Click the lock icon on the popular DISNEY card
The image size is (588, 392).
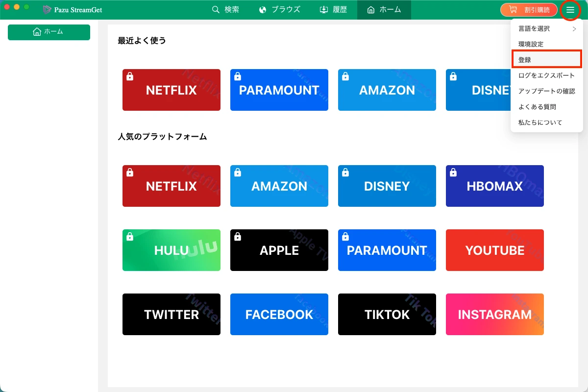tap(345, 172)
